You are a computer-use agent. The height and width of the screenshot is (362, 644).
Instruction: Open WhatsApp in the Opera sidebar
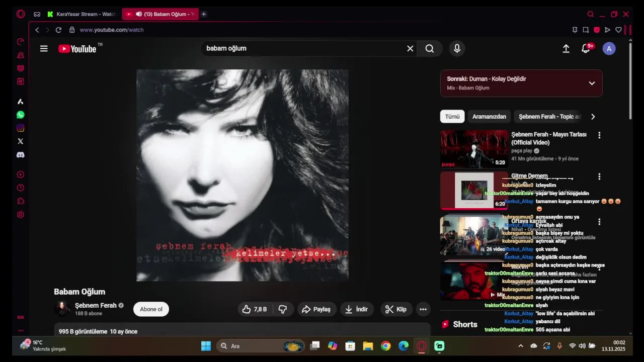click(21, 115)
